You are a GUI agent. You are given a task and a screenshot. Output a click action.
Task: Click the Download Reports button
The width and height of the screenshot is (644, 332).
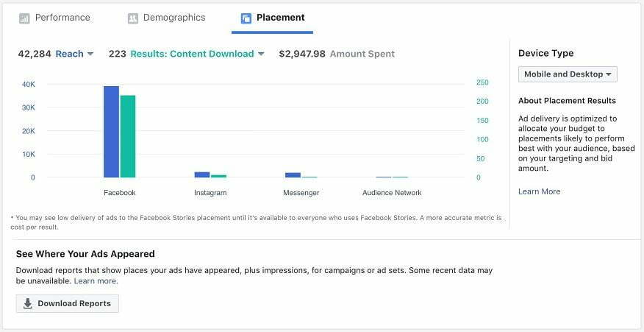click(x=68, y=303)
